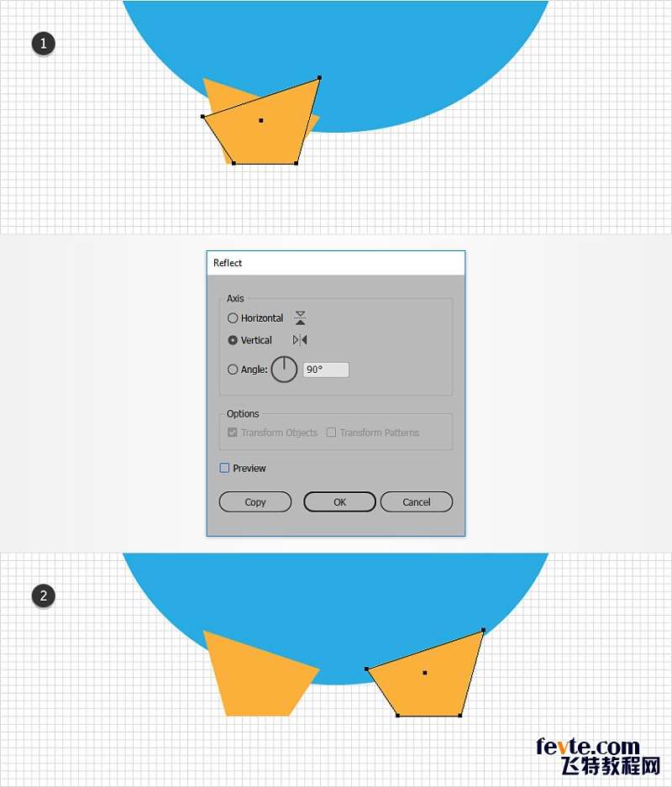Toggle the Transform Patterns checkbox
Image resolution: width=672 pixels, height=787 pixels.
331,433
